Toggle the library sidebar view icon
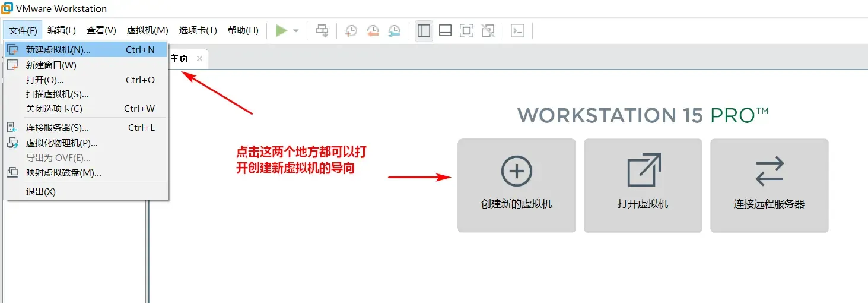Image resolution: width=868 pixels, height=303 pixels. point(424,30)
